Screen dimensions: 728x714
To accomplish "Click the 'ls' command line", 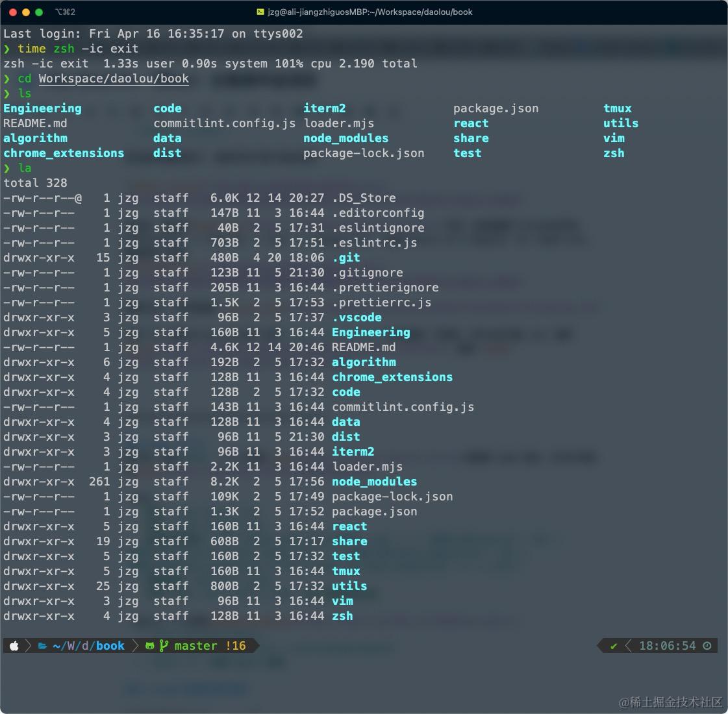I will point(17,93).
